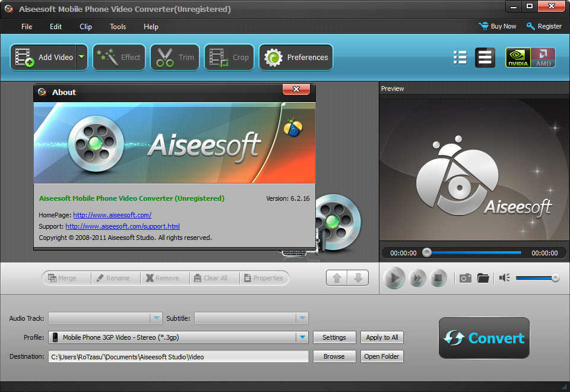Screen dimensions: 570x392
Task: Open the Help menu
Action: (x=151, y=27)
